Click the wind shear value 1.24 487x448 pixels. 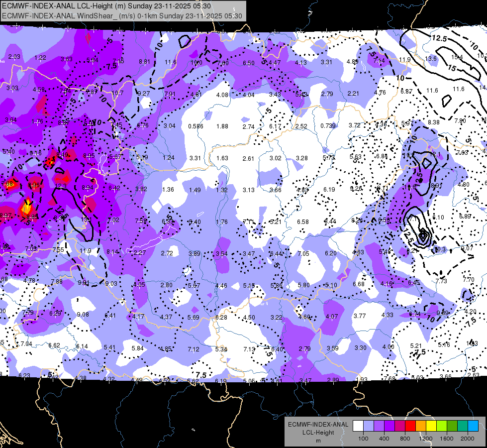coord(168,158)
